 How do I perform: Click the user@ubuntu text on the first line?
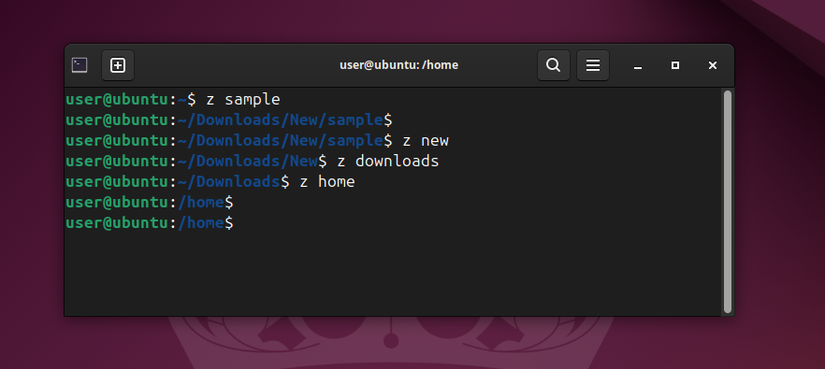117,99
